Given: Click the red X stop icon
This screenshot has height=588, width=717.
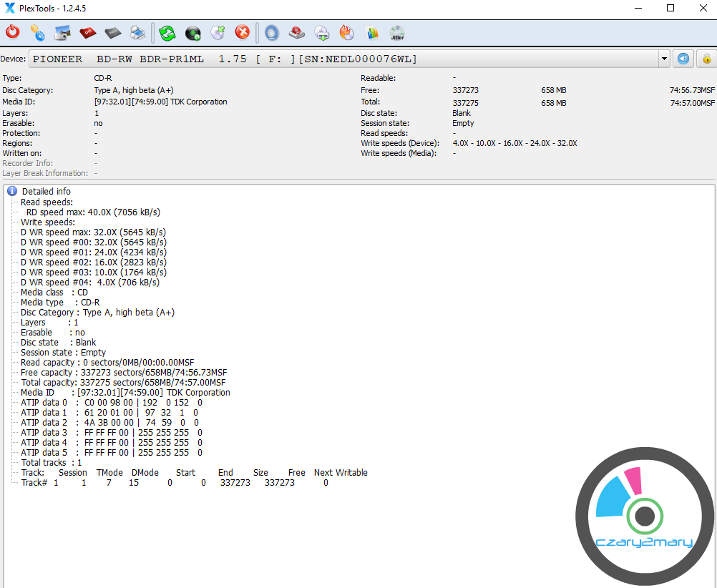Looking at the screenshot, I should [243, 32].
